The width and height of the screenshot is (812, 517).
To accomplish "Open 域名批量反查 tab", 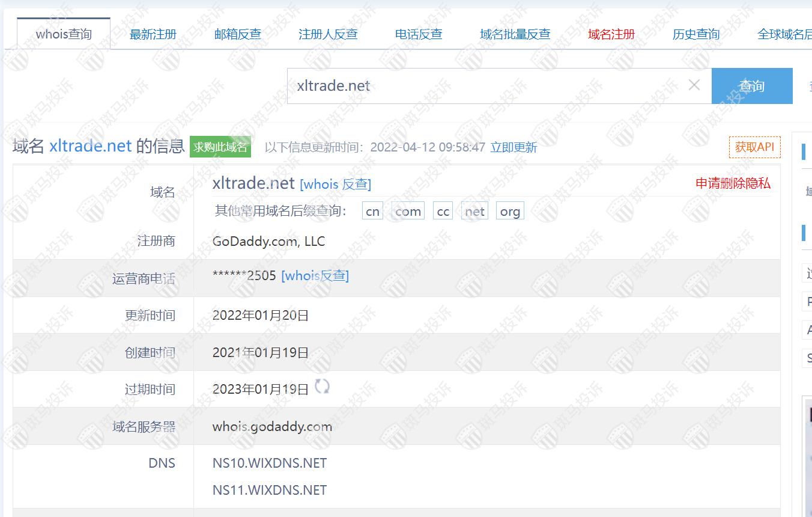I will [x=515, y=34].
